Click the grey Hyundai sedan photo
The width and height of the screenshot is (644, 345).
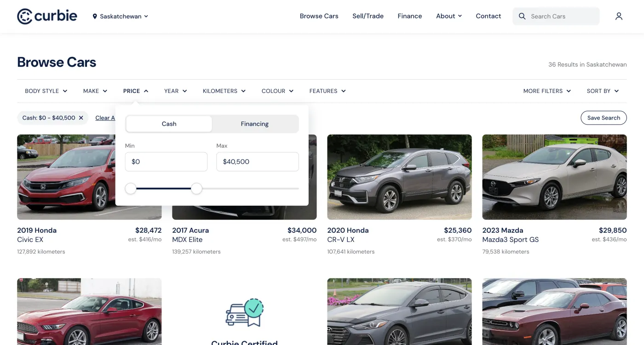click(399, 311)
